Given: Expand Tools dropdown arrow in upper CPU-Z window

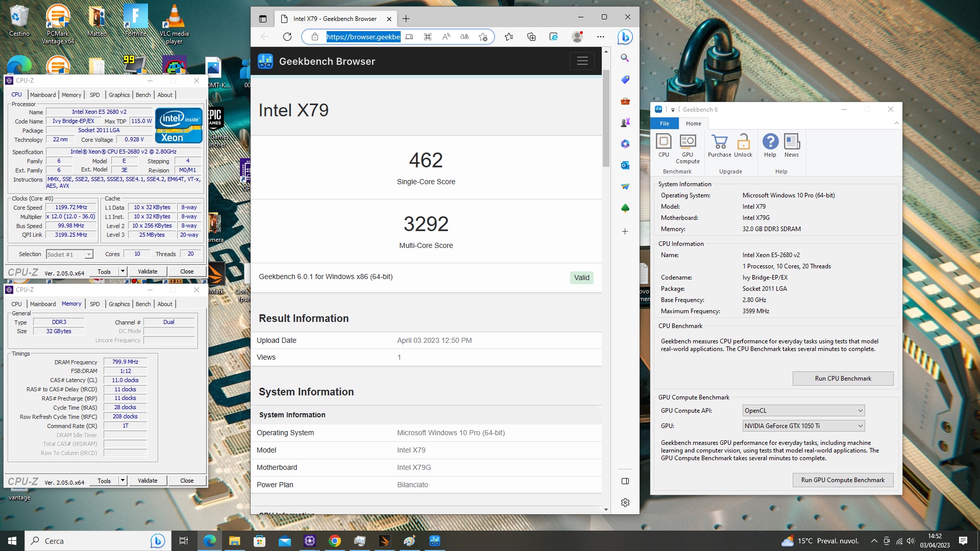Looking at the screenshot, I should pos(122,271).
